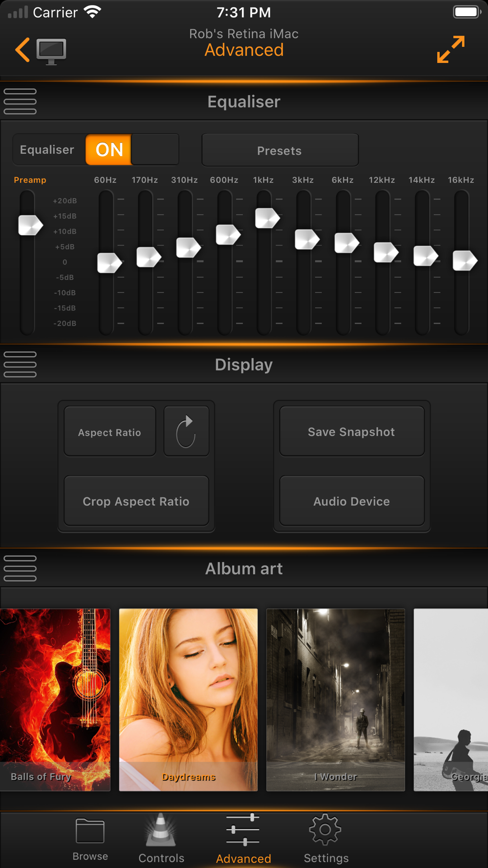Open the Browse folder tab
Image resolution: width=488 pixels, height=868 pixels.
tap(90, 840)
